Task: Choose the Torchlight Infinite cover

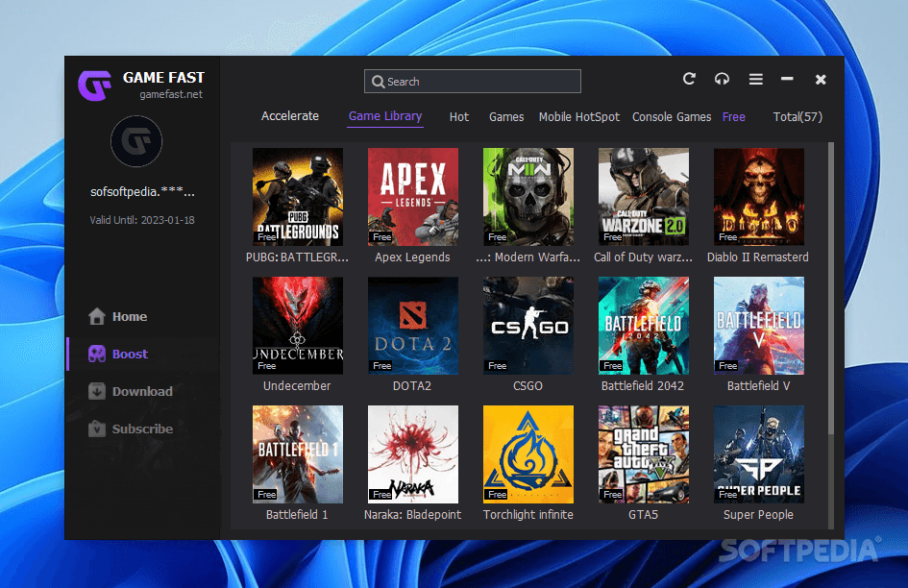Action: tap(528, 454)
